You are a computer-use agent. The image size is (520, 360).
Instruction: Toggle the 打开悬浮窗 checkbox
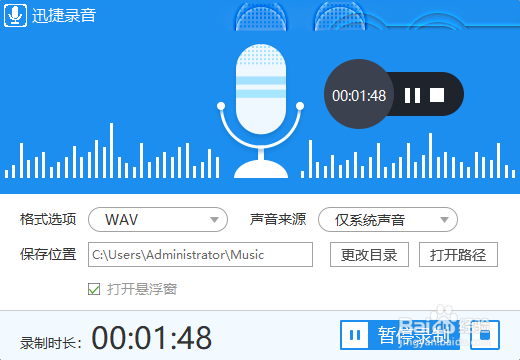[94, 289]
